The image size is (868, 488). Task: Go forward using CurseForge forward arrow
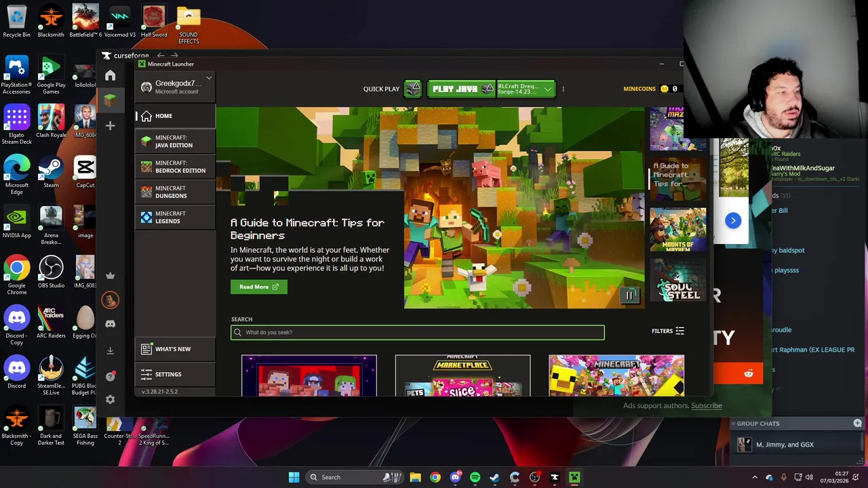(x=175, y=56)
